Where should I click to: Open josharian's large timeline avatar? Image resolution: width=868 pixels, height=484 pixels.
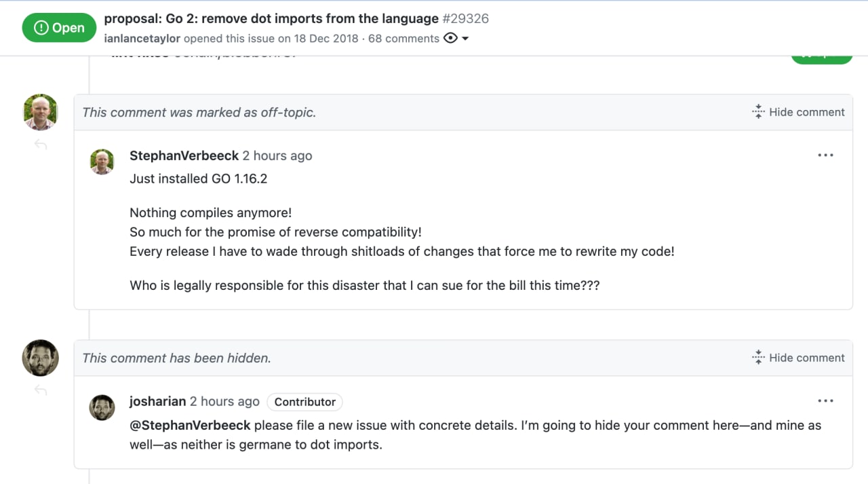tap(41, 358)
